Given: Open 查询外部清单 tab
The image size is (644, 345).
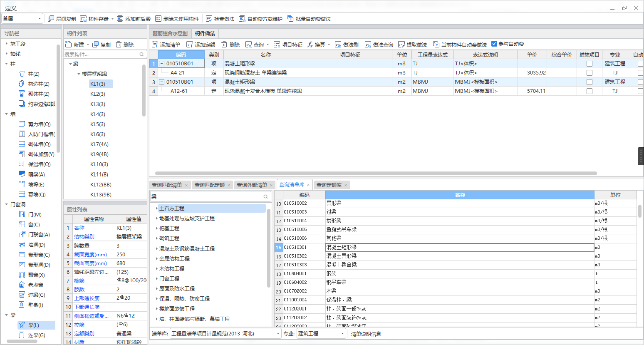Looking at the screenshot, I should tap(252, 185).
